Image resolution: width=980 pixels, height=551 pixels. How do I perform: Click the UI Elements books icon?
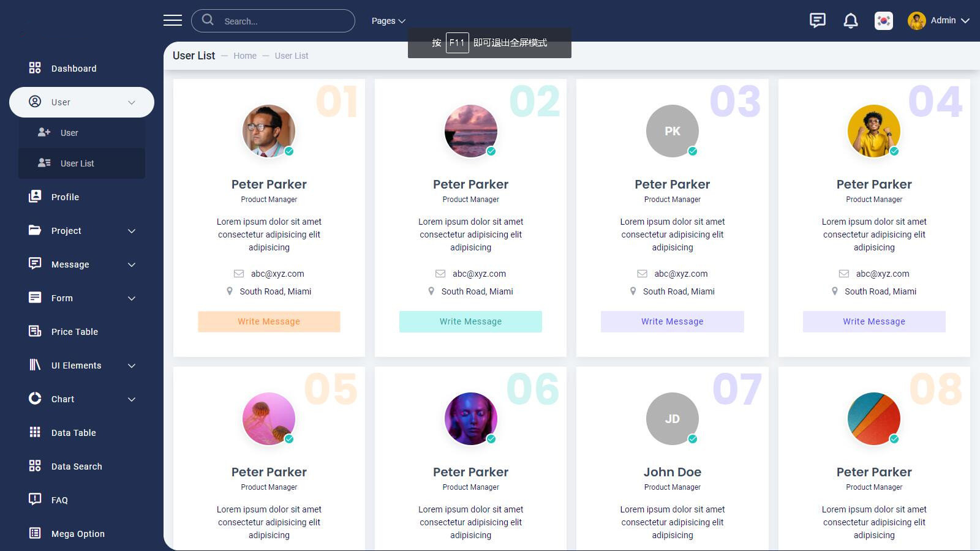click(35, 365)
